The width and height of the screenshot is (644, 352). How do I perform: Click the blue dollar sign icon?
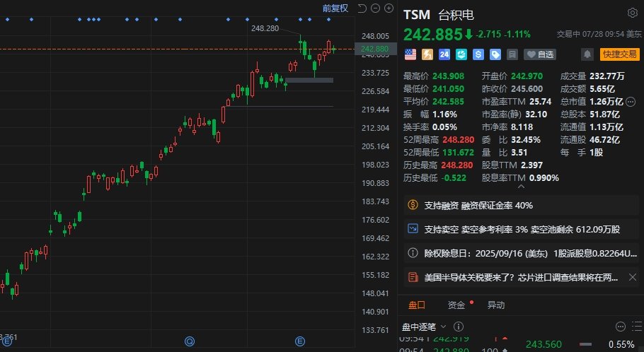tap(478, 54)
